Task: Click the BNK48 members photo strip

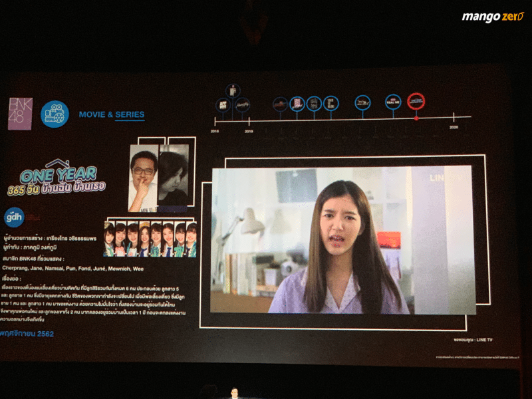Action: pos(150,239)
